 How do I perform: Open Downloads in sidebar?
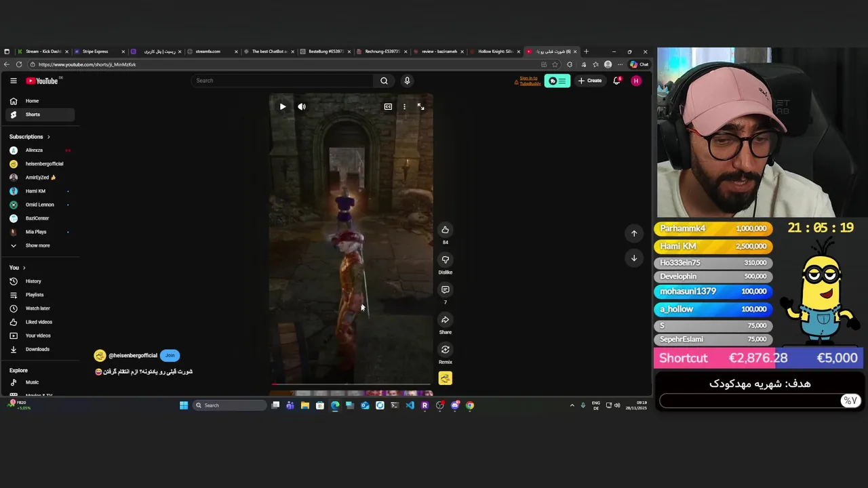pyautogui.click(x=41, y=349)
